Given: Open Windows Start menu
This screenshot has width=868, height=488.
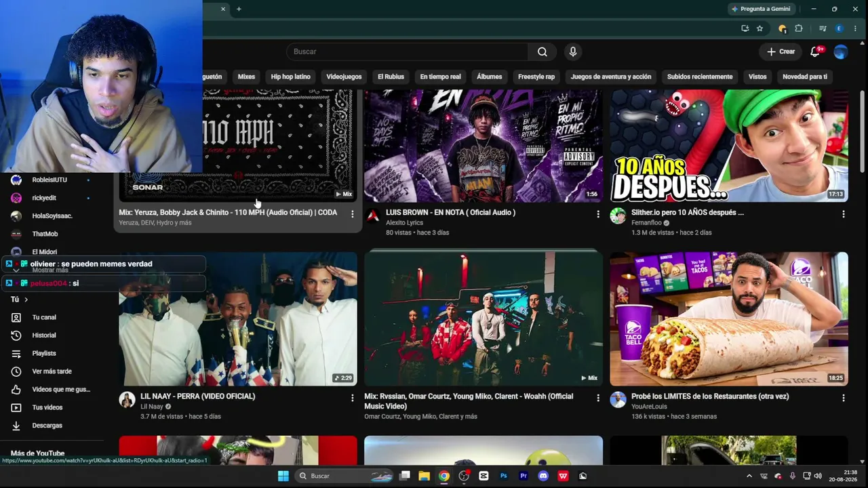Looking at the screenshot, I should point(283,476).
